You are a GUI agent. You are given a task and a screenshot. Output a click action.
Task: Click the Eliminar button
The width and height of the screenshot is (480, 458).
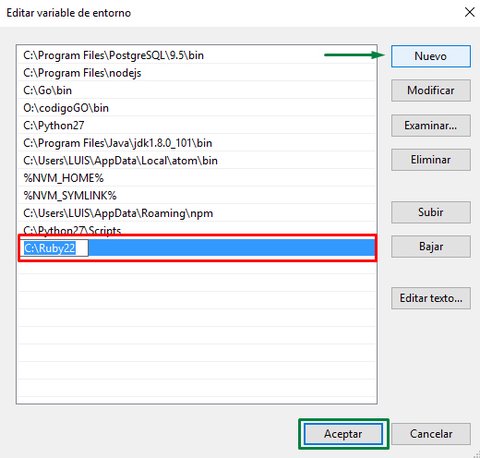click(431, 160)
